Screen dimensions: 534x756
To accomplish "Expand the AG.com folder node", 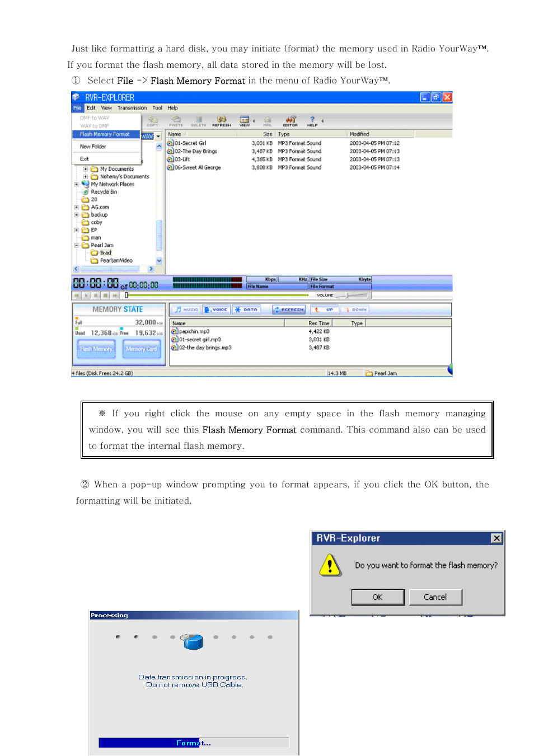I will click(77, 207).
